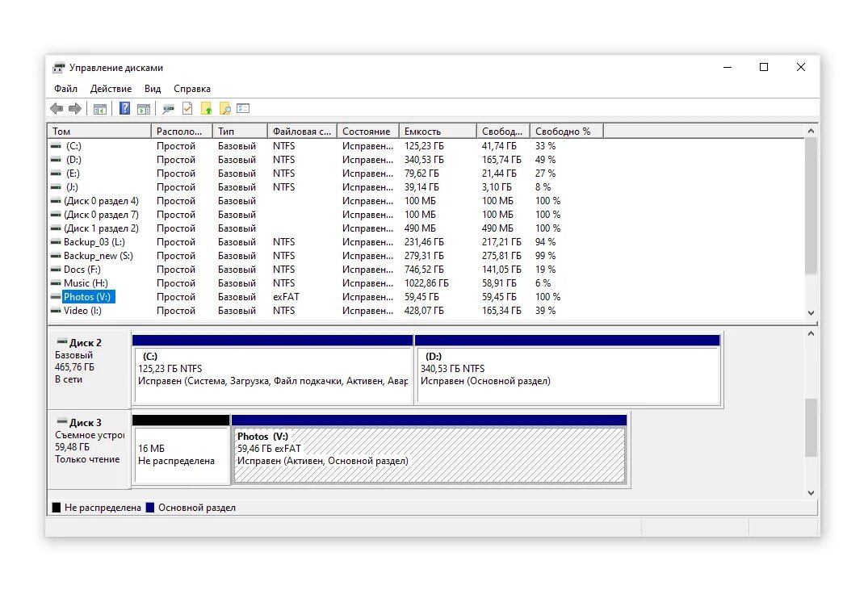868x594 pixels.
Task: Click the 746,52 ГБ capacity cell
Action: pyautogui.click(x=424, y=270)
